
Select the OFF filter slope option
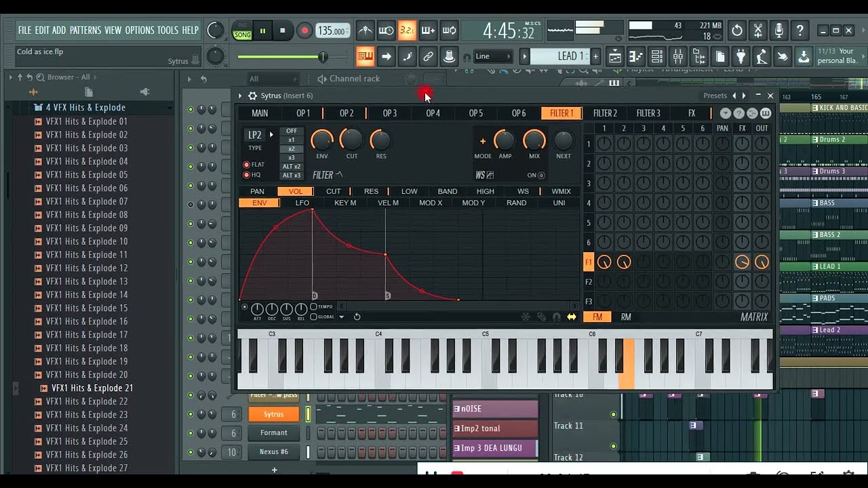(x=292, y=131)
